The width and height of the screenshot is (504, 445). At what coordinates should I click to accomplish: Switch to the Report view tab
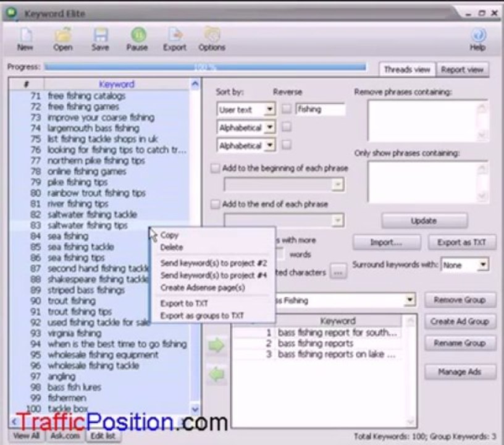(x=462, y=69)
